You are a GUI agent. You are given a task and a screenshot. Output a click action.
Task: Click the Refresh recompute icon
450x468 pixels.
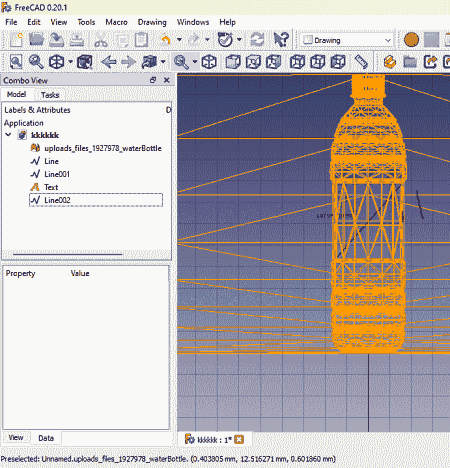257,40
